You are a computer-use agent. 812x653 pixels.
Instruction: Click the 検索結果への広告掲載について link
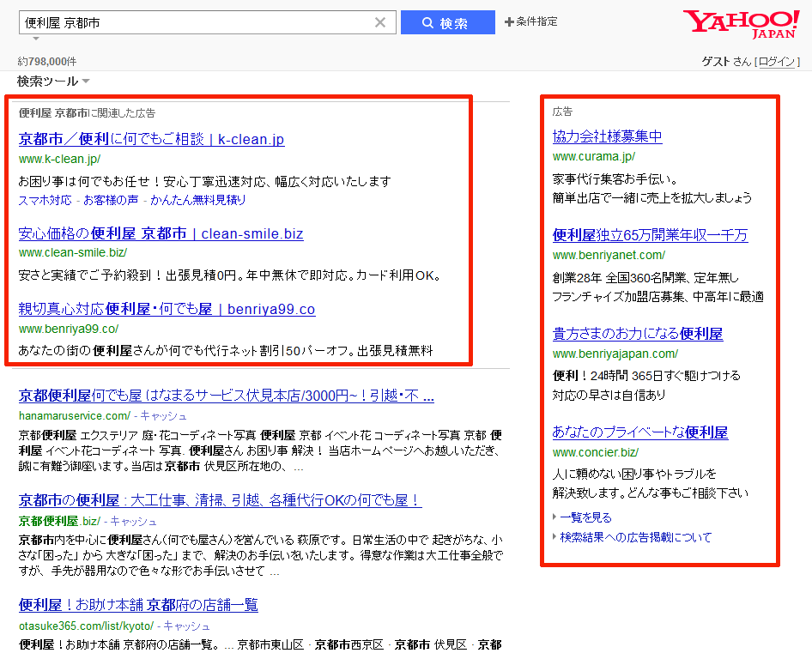point(635,537)
